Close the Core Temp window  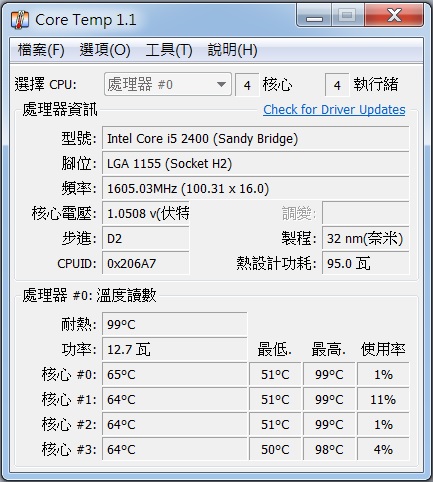pyautogui.click(x=394, y=16)
